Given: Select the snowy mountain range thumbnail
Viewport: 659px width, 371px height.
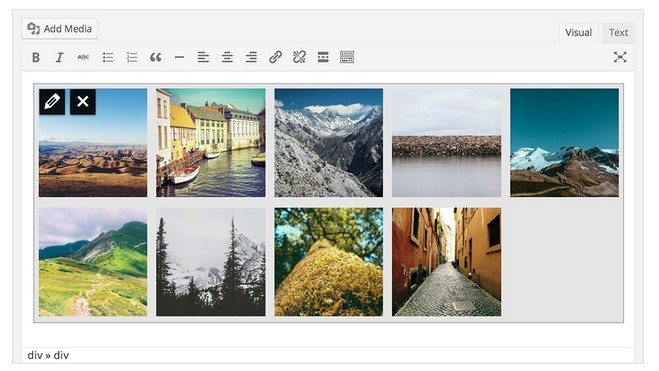Looking at the screenshot, I should [329, 142].
